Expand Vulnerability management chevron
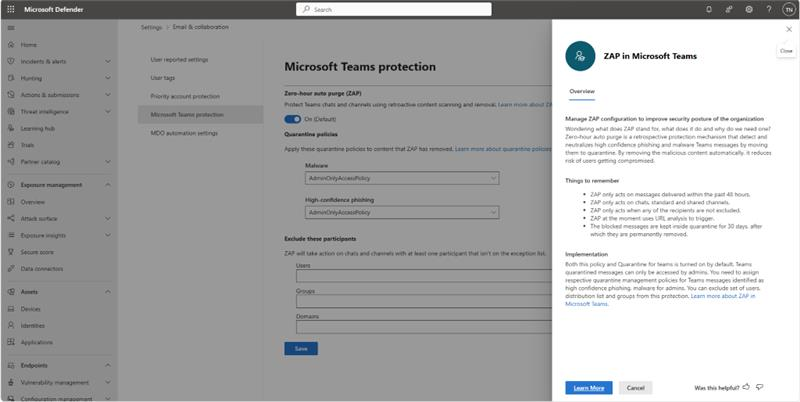 (108, 382)
